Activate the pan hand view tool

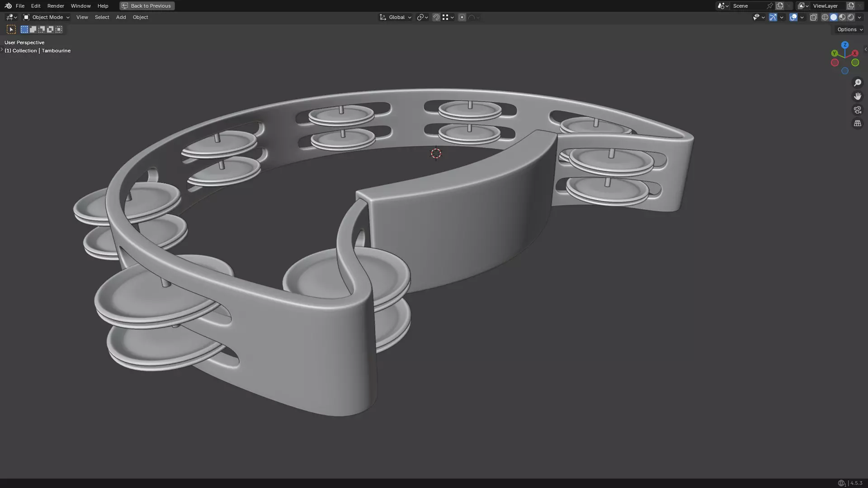point(857,96)
